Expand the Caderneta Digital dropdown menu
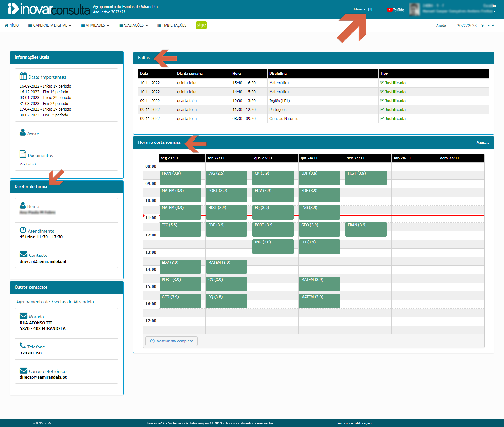 tap(50, 25)
